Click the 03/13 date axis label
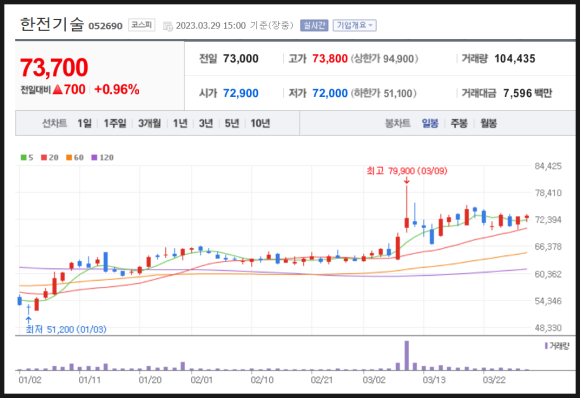 click(434, 380)
